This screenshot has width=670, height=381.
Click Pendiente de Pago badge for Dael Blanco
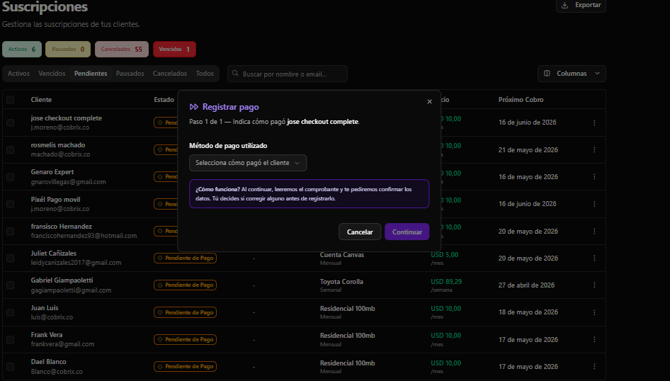coord(185,366)
